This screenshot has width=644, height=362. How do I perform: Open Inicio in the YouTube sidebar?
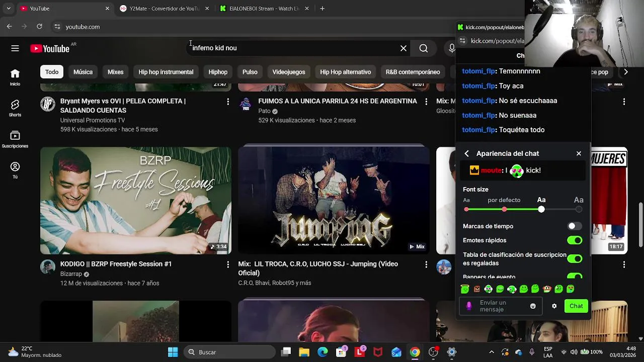[x=15, y=77]
